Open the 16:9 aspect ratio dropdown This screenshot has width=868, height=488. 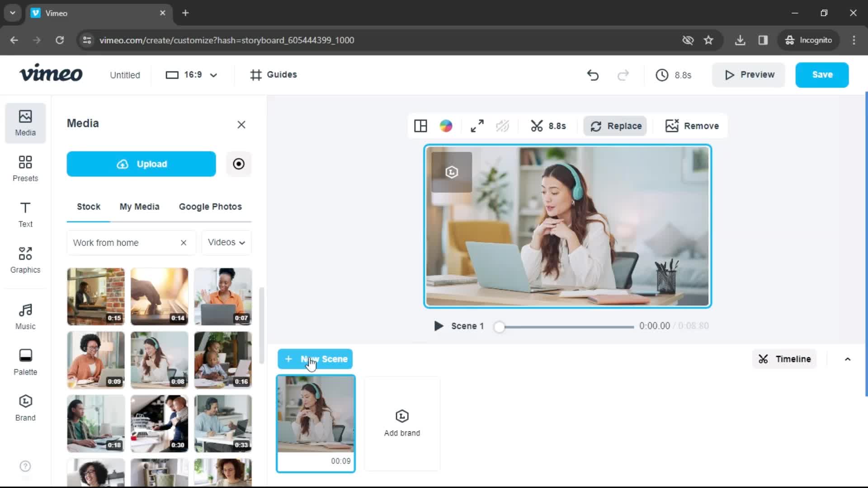[191, 75]
